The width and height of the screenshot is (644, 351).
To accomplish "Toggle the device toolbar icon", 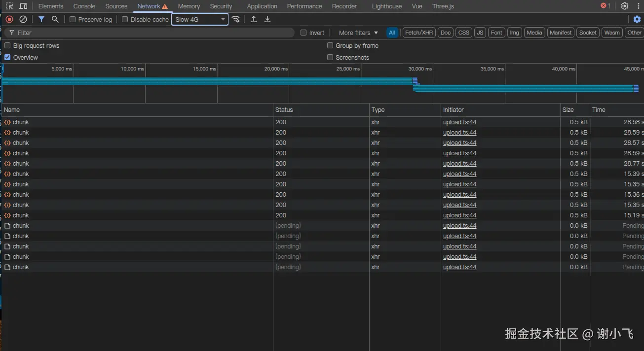I will pos(23,6).
